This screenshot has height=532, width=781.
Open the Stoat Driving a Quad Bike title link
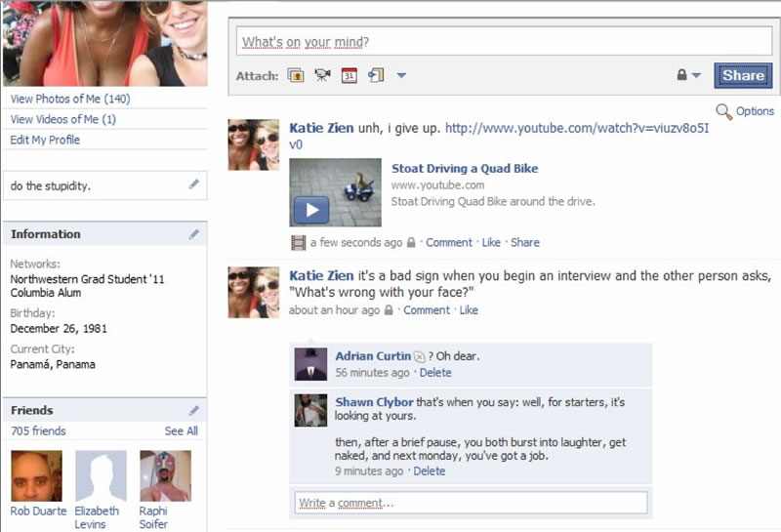(x=465, y=168)
